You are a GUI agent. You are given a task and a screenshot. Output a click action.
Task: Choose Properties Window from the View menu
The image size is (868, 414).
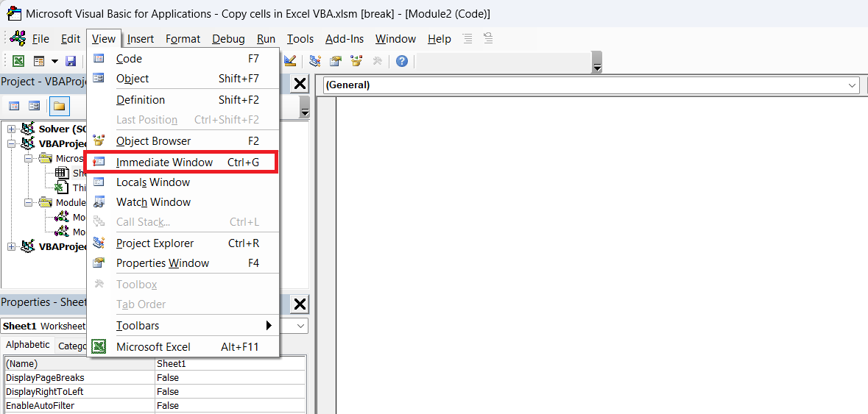(x=183, y=263)
